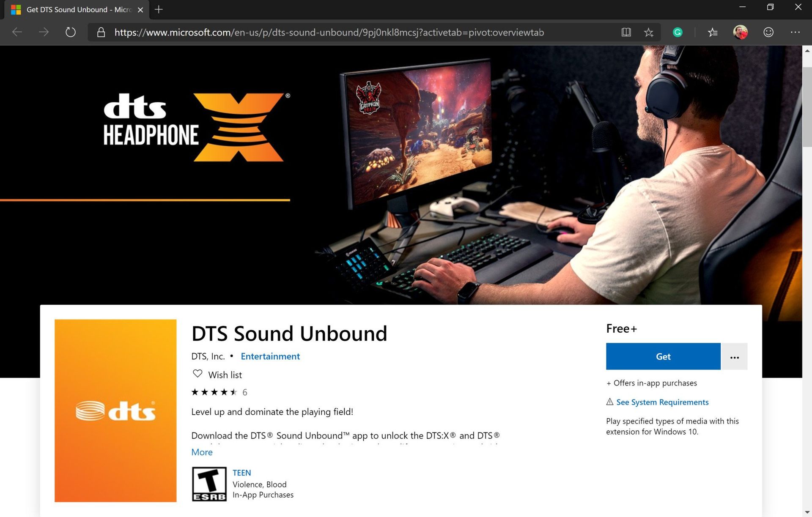This screenshot has height=517, width=812.
Task: Click the fourth star in the rating
Action: (x=225, y=392)
